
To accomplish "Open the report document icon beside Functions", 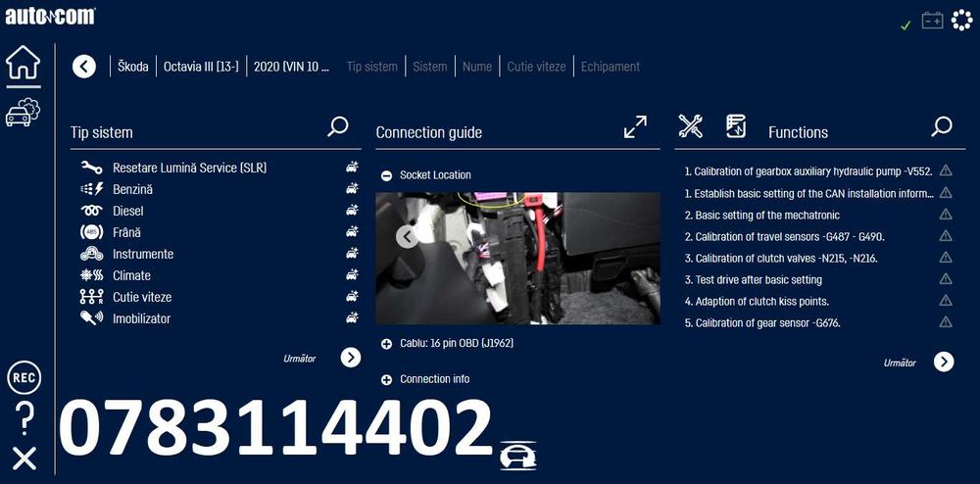I will coord(736,126).
